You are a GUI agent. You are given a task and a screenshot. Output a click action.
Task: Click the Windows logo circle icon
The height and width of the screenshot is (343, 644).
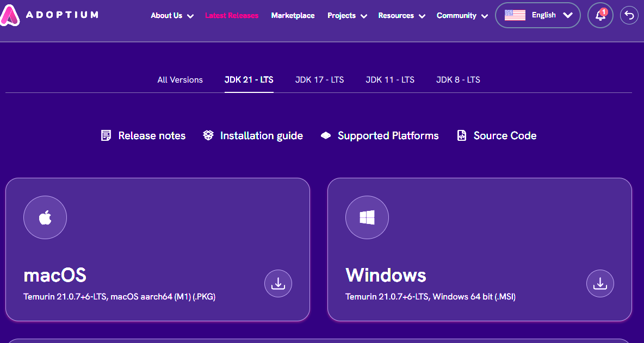(x=367, y=217)
